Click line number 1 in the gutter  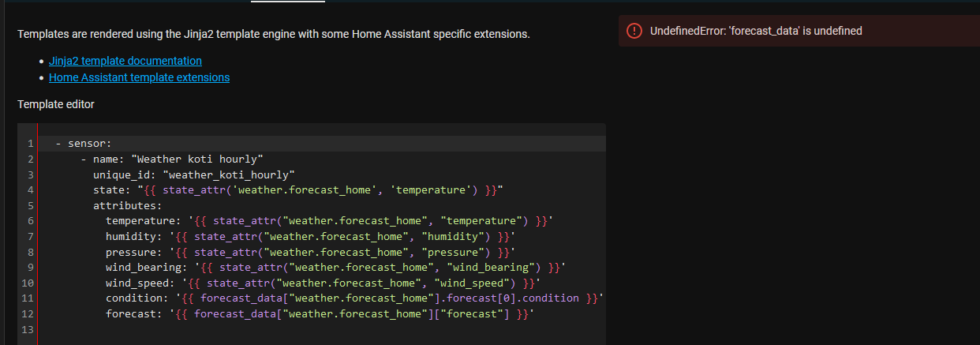29,144
